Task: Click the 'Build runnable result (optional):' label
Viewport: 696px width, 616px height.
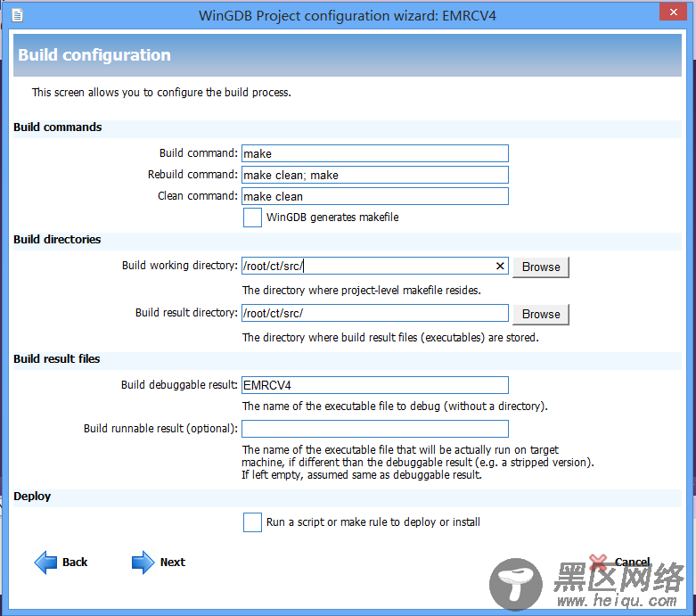Action: 160,429
